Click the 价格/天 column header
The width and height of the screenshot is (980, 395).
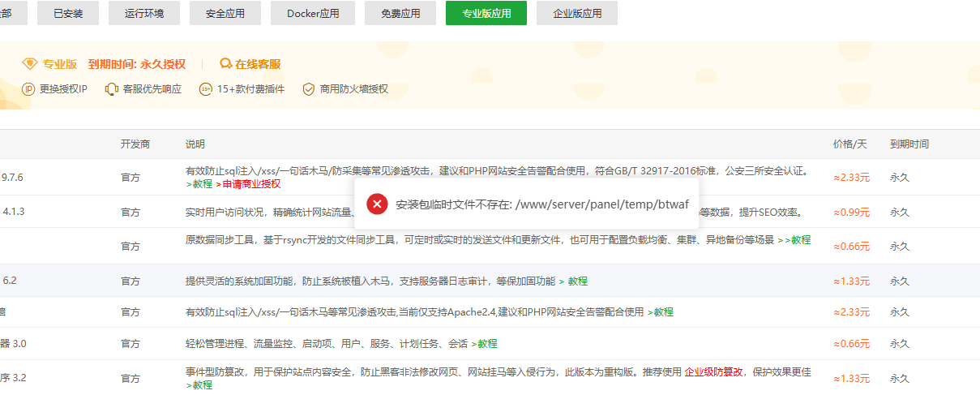point(850,144)
